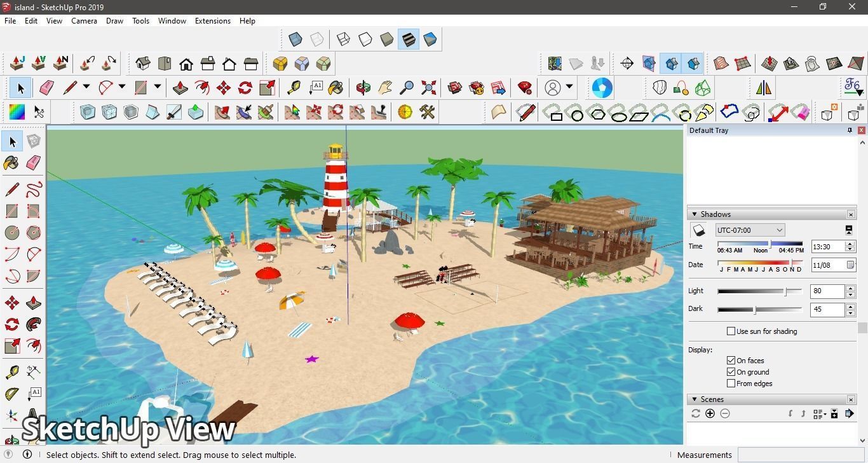The width and height of the screenshot is (868, 463).
Task: Click the 3D Warehouse icon
Action: click(455, 87)
